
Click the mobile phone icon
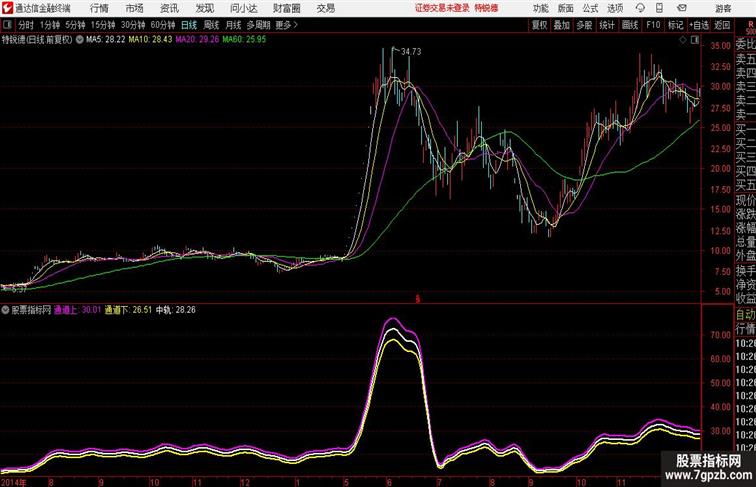659,8
